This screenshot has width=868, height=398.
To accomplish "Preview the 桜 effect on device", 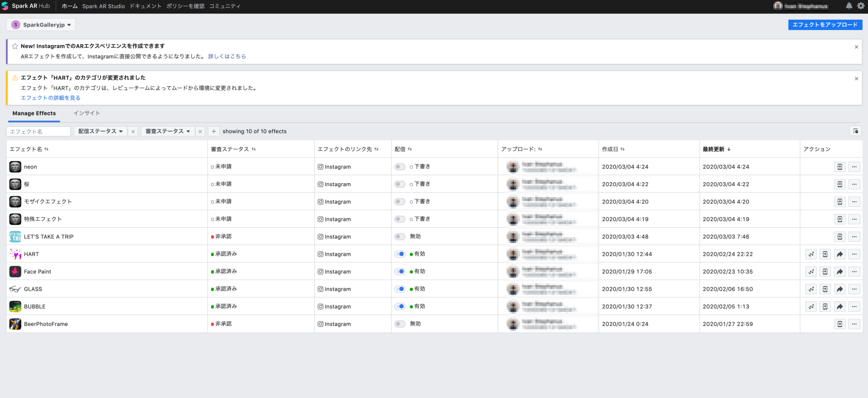I will [x=840, y=184].
